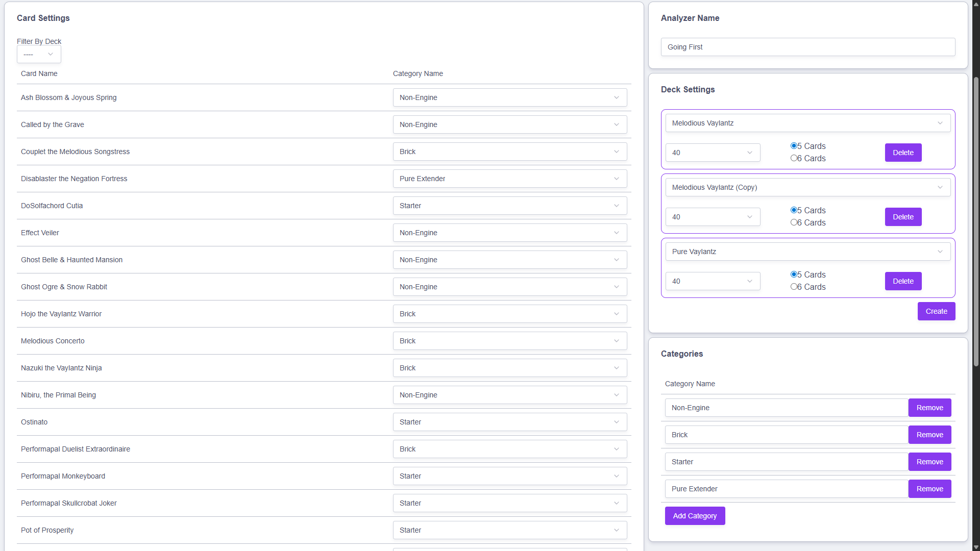Select 6 Cards for Melodious Vaylantz deck
The width and height of the screenshot is (980, 551).
pos(794,158)
